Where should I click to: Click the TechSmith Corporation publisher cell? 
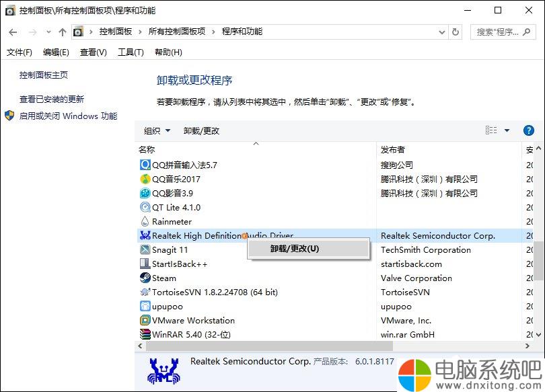(426, 250)
